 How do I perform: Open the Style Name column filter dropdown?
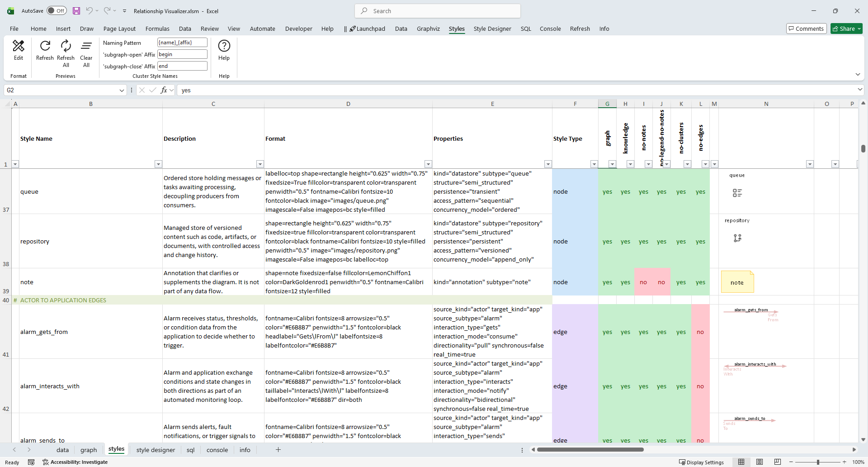[158, 164]
